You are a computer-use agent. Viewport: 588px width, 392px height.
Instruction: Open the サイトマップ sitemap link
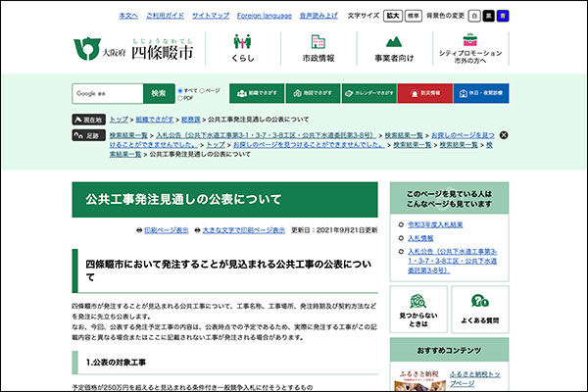click(211, 16)
